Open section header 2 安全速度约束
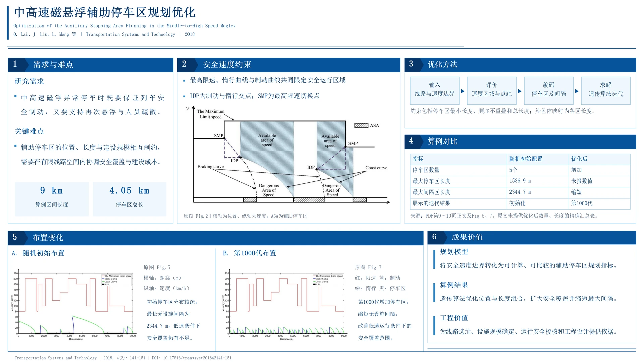The width and height of the screenshot is (644, 362). tap(288, 65)
